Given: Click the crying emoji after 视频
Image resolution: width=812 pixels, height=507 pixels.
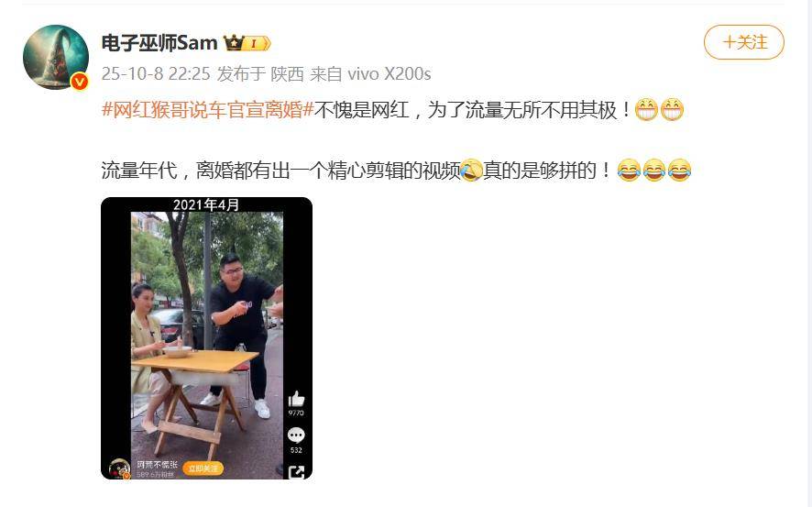Looking at the screenshot, I should 471,171.
